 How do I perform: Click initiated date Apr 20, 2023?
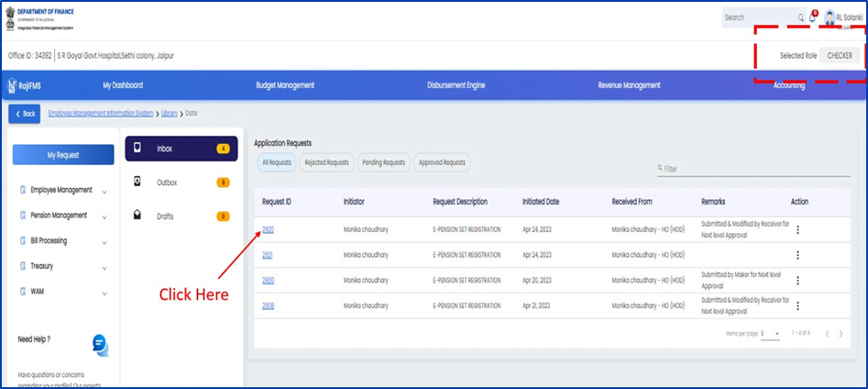pos(537,281)
